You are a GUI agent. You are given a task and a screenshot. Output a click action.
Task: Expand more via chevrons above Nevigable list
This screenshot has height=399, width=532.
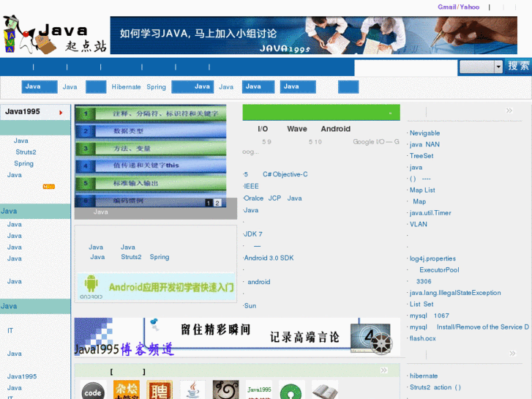(509, 111)
